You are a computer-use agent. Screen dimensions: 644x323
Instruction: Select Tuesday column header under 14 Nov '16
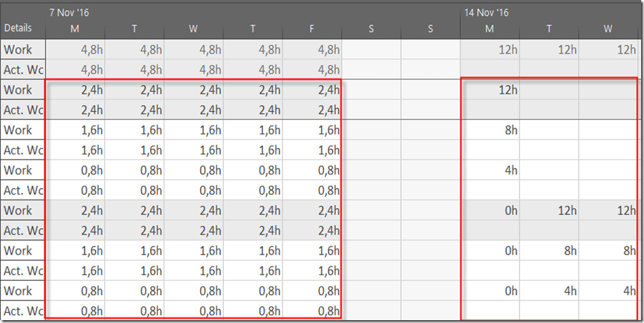(549, 29)
